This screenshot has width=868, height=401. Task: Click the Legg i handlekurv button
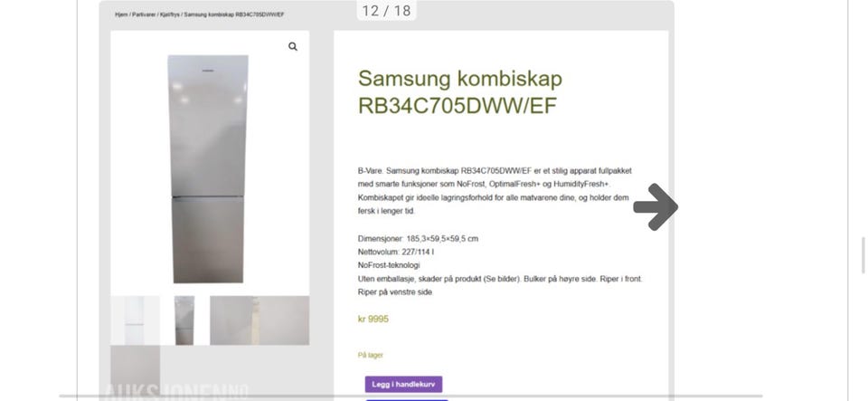click(x=403, y=385)
